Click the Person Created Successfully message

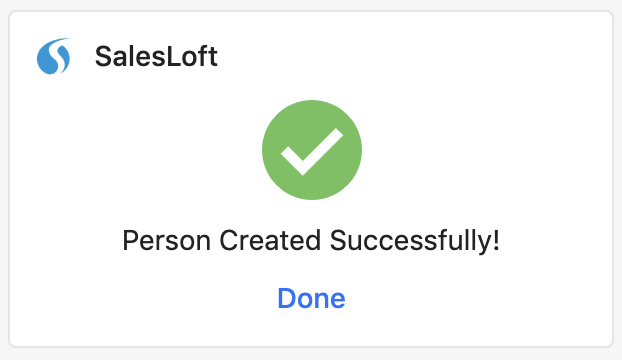tap(311, 241)
